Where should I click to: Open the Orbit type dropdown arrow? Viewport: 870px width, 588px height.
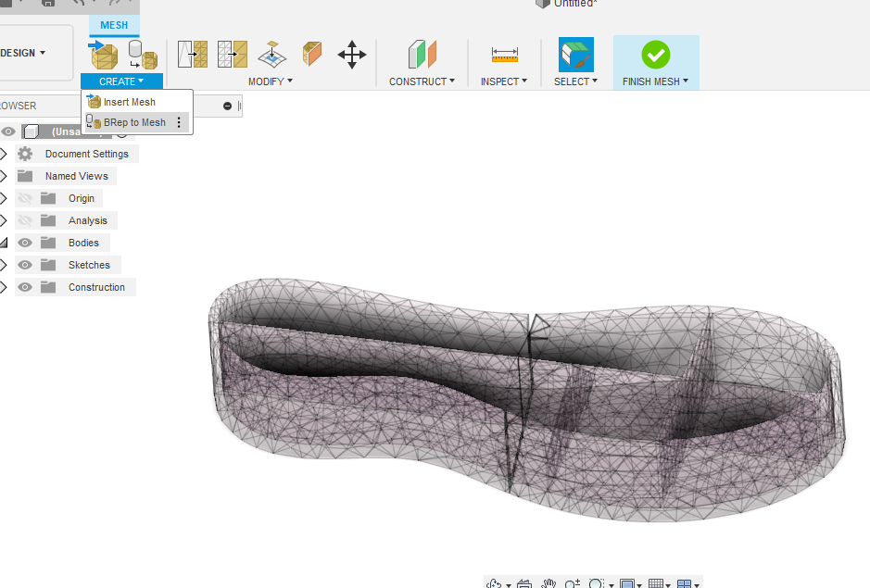[509, 584]
